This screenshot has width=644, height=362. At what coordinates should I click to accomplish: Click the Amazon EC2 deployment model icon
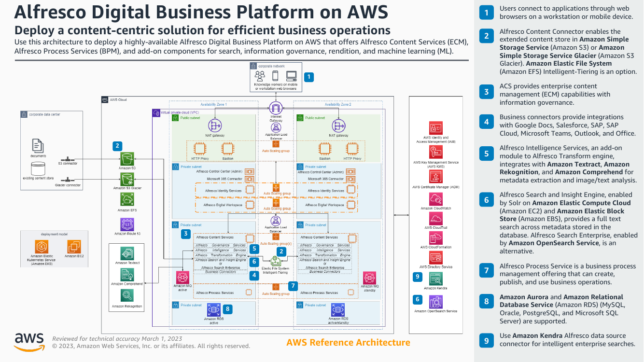click(x=74, y=247)
